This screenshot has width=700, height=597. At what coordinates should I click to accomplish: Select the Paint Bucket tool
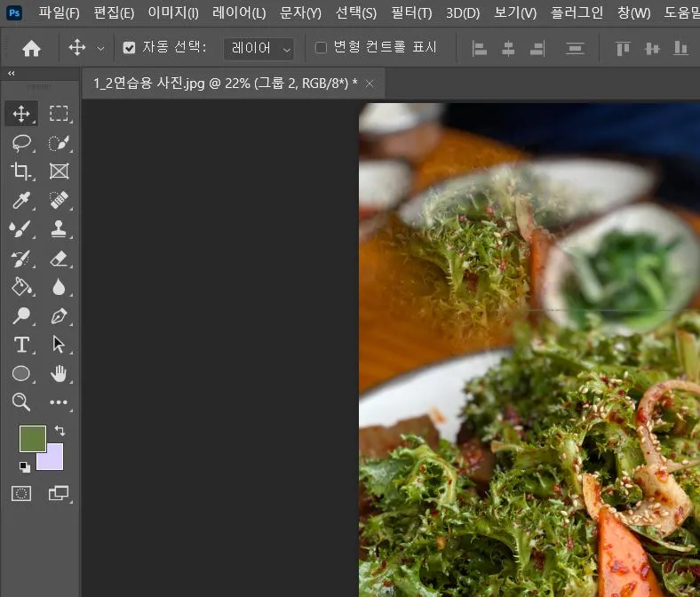pos(21,287)
